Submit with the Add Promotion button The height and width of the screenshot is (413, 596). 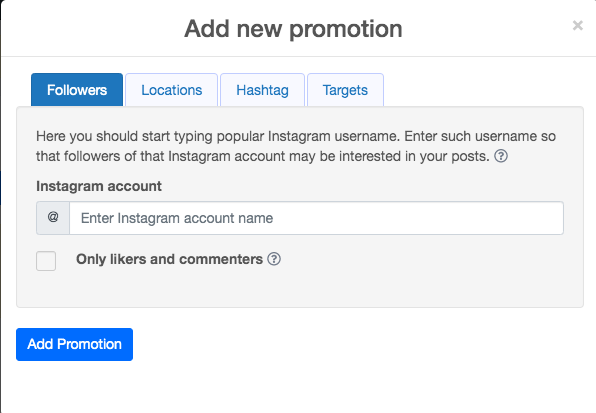[74, 344]
